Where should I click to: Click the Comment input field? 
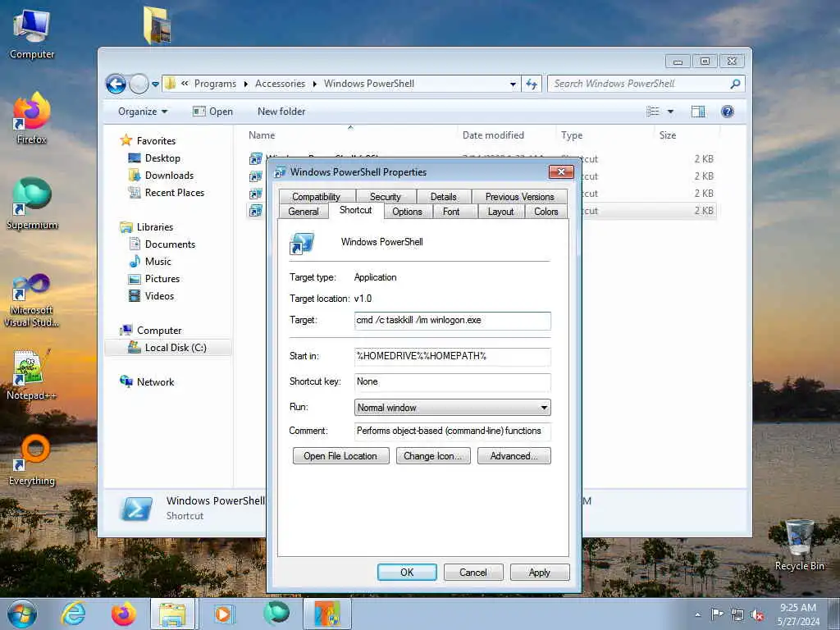click(452, 431)
